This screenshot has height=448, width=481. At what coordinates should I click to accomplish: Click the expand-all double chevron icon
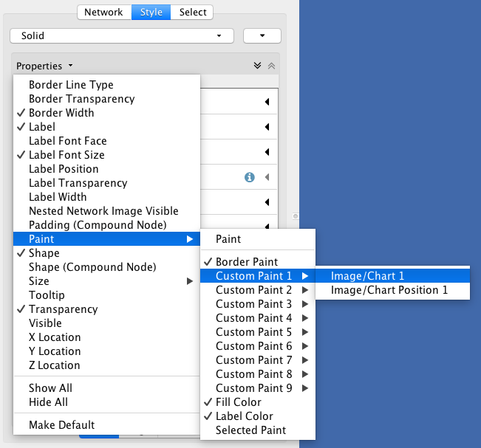[x=257, y=66]
